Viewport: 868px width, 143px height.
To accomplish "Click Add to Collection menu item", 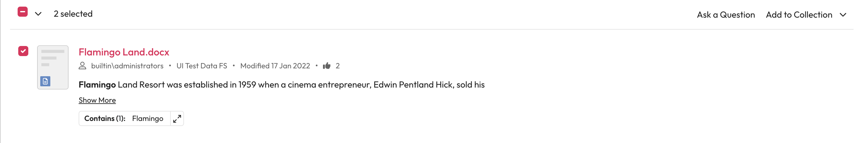I will coord(798,15).
